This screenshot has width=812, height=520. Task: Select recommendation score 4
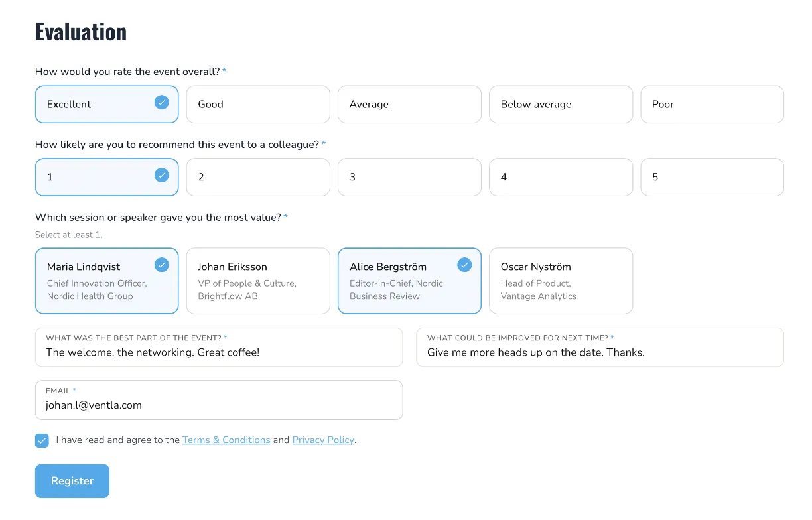point(561,177)
